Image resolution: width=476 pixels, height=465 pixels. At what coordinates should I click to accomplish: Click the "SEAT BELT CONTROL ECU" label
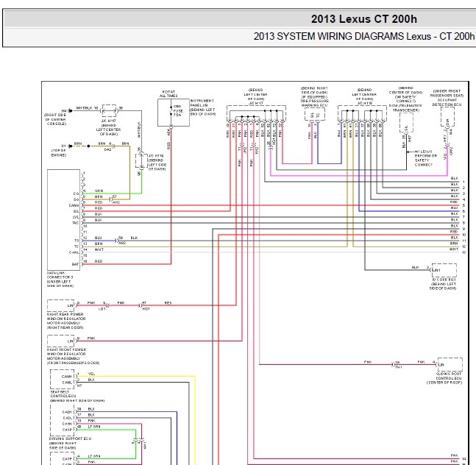(x=63, y=394)
